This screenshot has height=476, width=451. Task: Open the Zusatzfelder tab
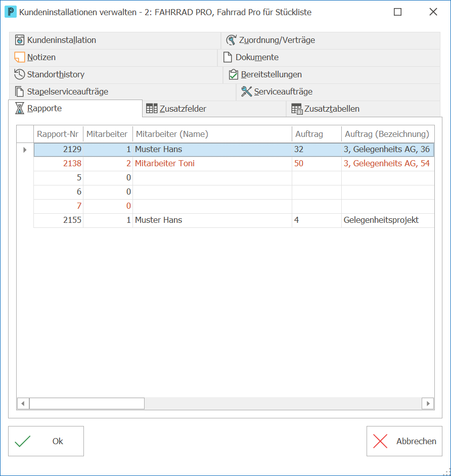pos(214,109)
